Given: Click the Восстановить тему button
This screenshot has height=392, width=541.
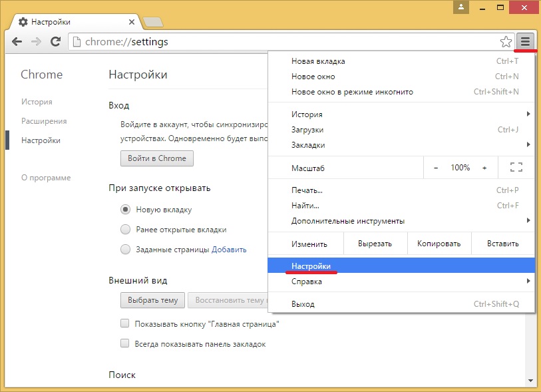Looking at the screenshot, I should tap(228, 300).
